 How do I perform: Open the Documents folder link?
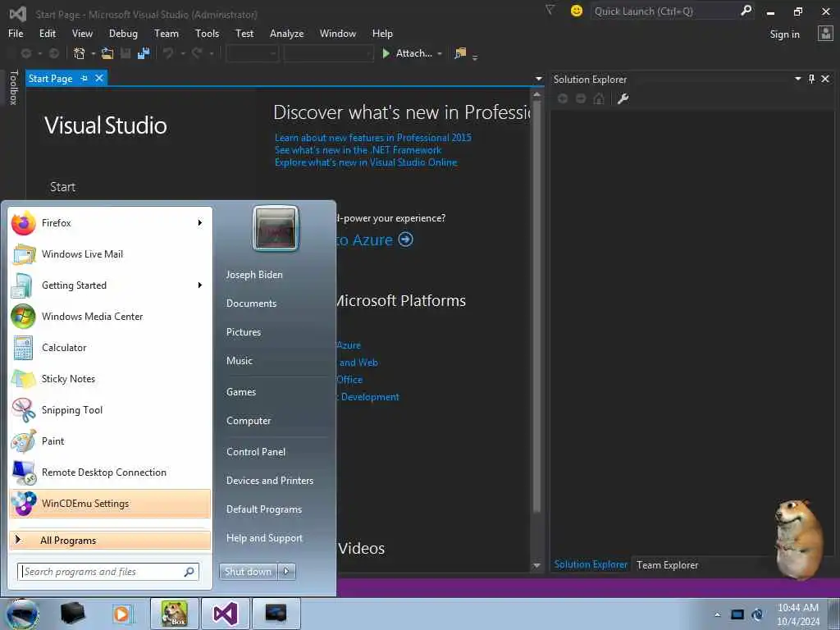pyautogui.click(x=251, y=304)
